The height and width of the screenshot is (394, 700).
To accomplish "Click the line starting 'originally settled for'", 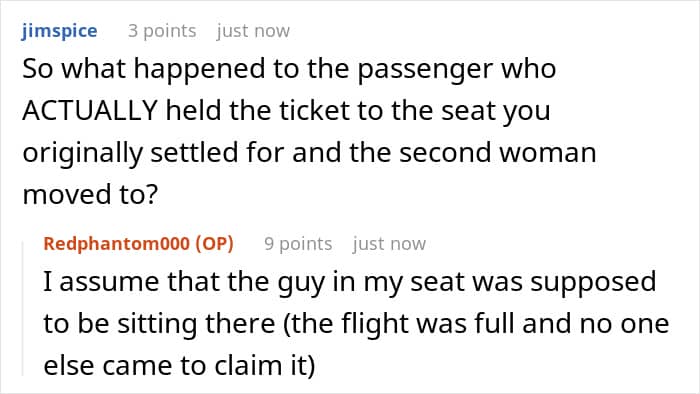I will [x=309, y=153].
